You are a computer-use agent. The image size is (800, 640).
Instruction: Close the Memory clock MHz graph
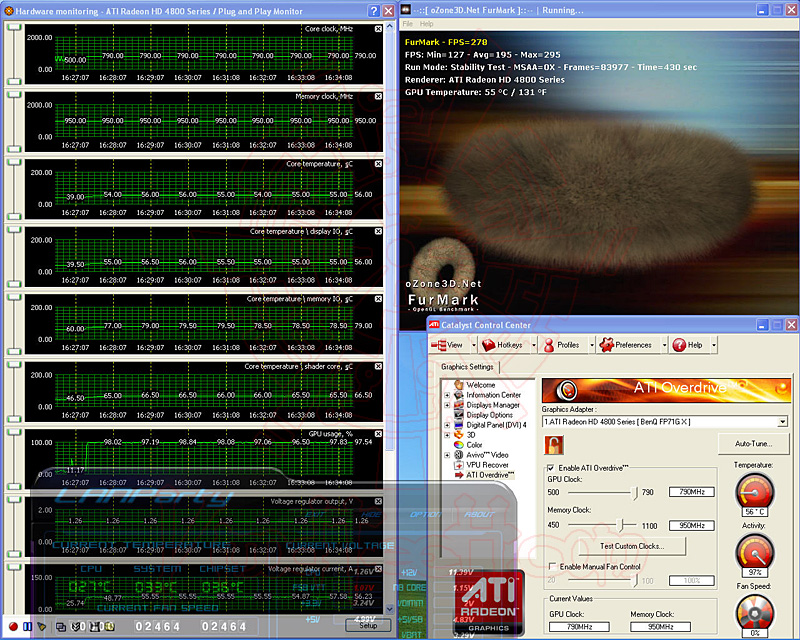[378, 96]
